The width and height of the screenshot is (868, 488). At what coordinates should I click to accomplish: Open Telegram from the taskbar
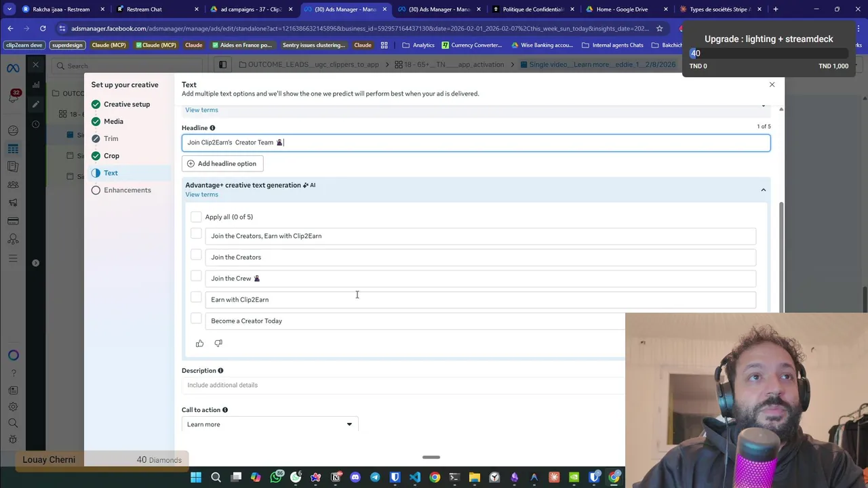[x=375, y=477]
